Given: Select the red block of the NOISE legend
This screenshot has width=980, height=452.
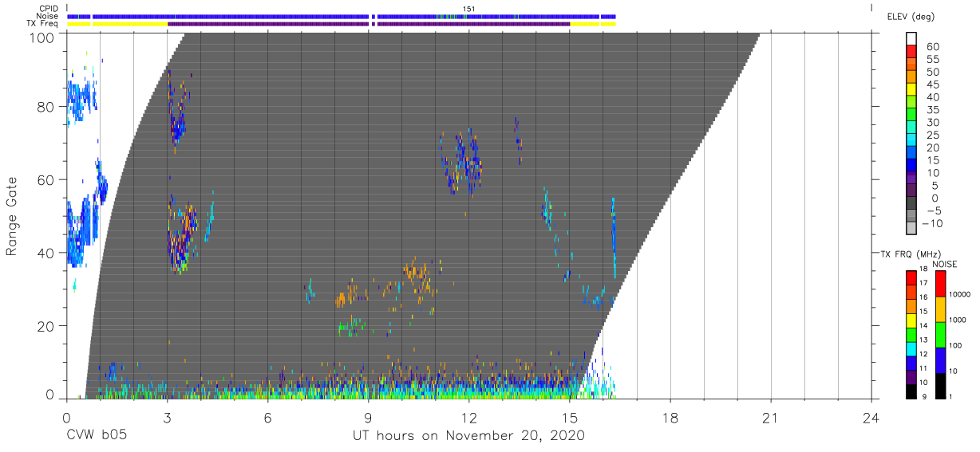Looking at the screenshot, I should click(x=941, y=284).
